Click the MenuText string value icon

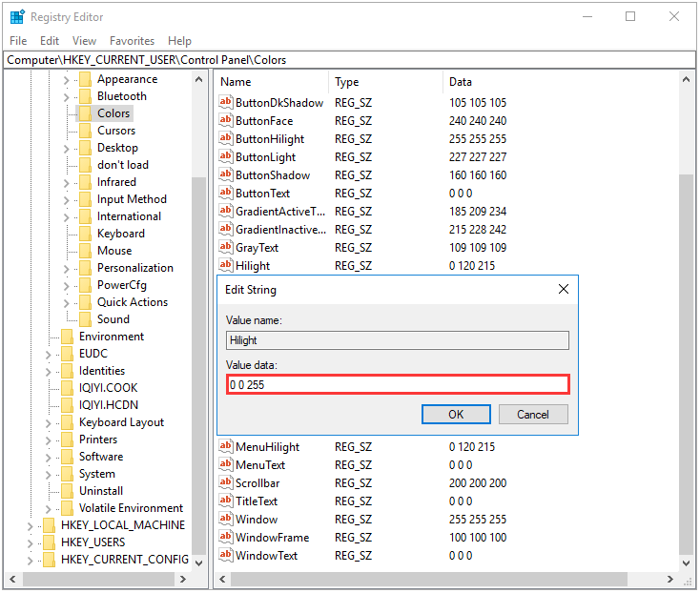point(226,464)
